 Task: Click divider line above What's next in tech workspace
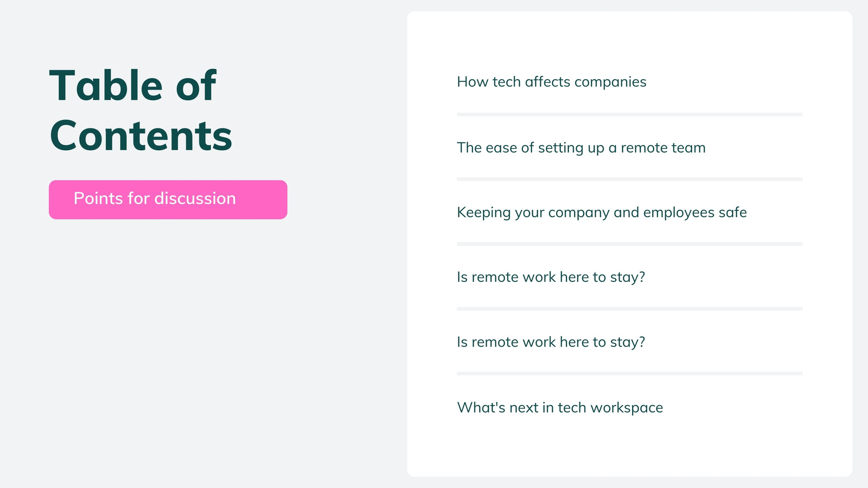pos(630,374)
